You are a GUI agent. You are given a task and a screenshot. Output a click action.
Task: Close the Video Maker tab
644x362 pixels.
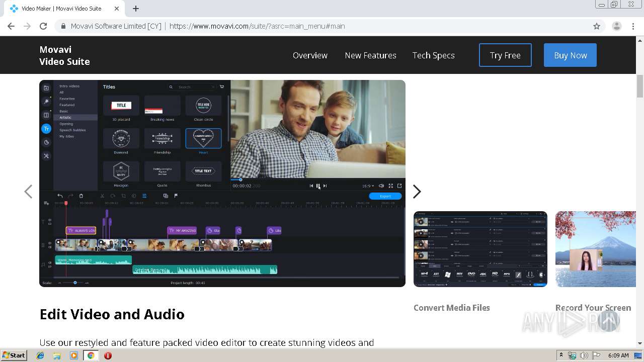pos(117,9)
